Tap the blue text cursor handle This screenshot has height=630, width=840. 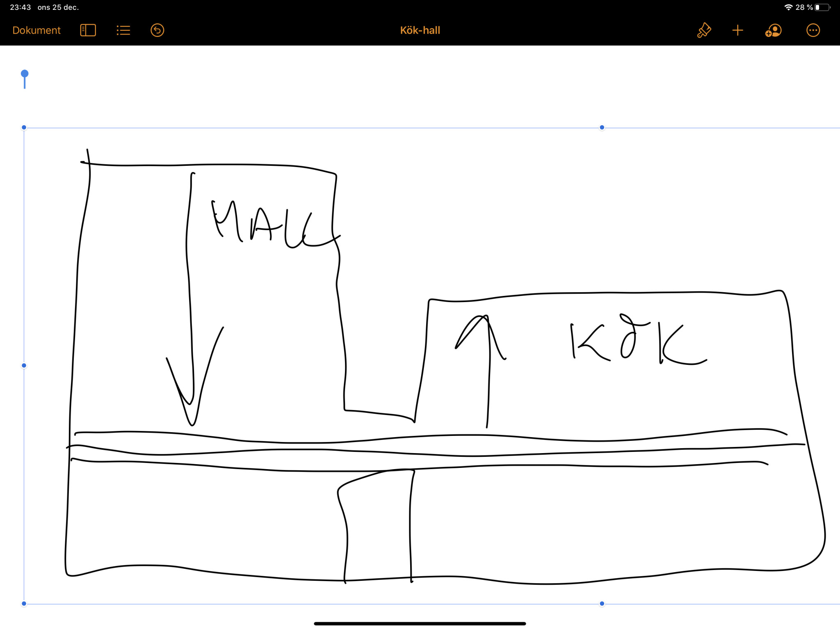coord(25,74)
